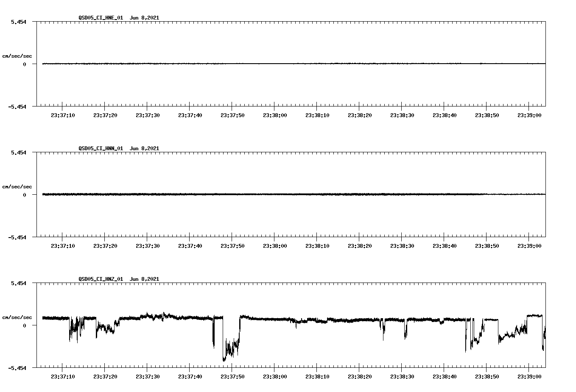Select the -5.454 lower limit on the HNZ axis
The width and height of the screenshot is (576, 392).
pos(17,368)
